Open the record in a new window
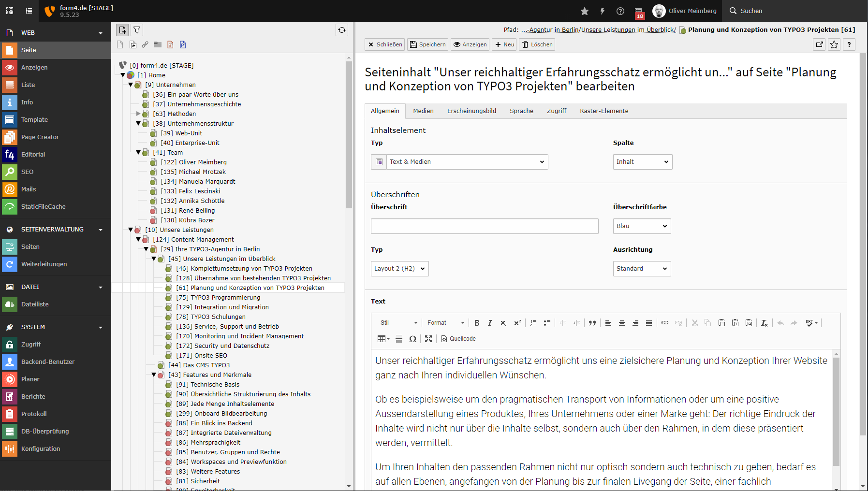Image resolution: width=868 pixels, height=491 pixels. point(820,44)
